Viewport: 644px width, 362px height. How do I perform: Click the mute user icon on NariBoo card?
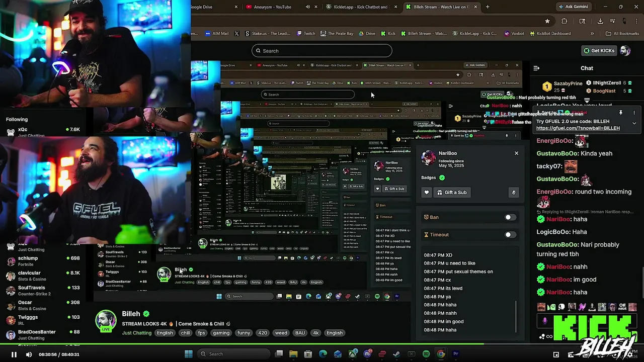pos(514,193)
